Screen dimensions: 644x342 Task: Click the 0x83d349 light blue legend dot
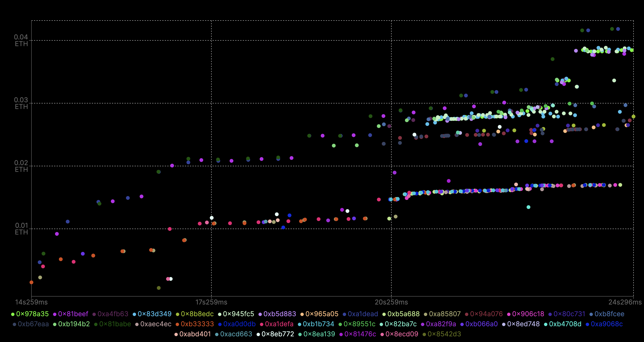[135, 314]
